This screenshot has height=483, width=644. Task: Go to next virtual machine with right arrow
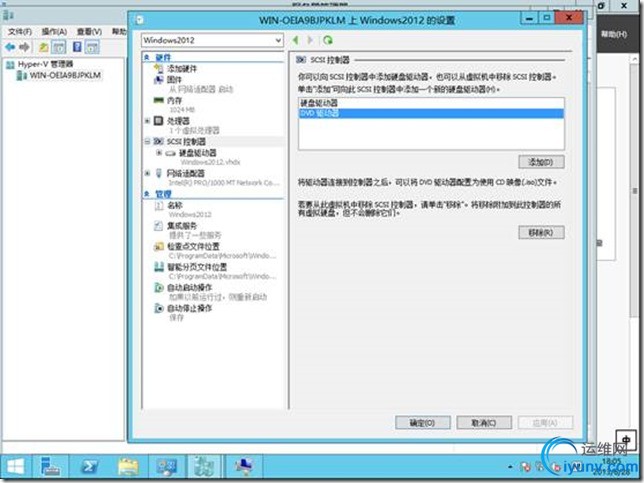(310, 40)
